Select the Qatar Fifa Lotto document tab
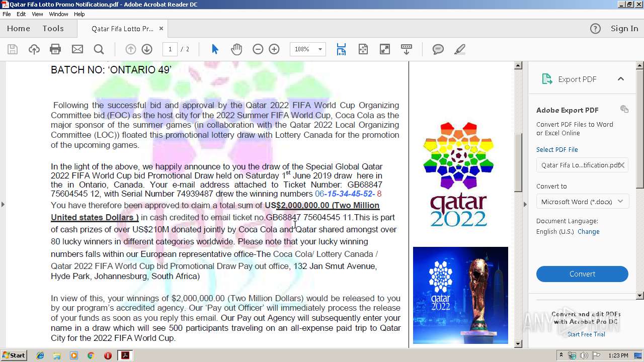Viewport: 644px width, 362px height. click(122, 29)
